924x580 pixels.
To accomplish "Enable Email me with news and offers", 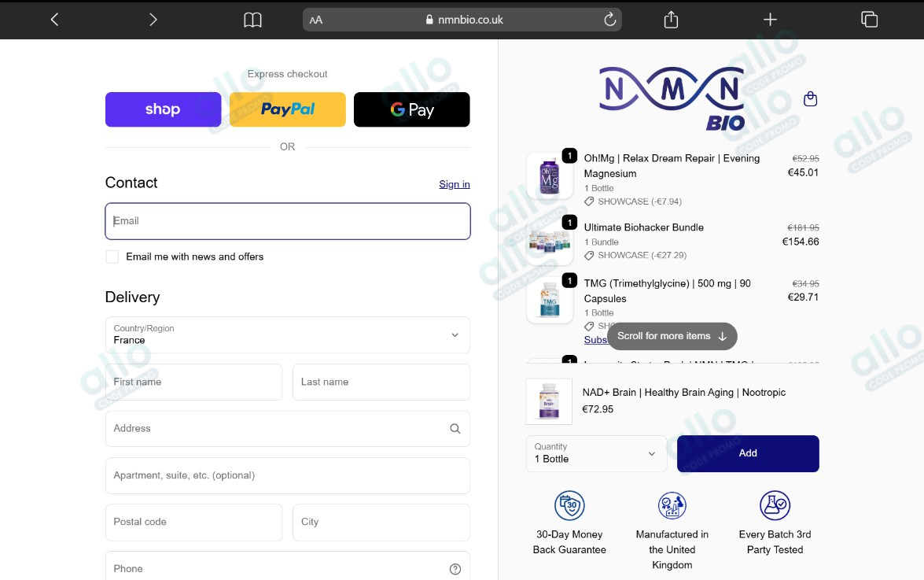I will pyautogui.click(x=112, y=257).
